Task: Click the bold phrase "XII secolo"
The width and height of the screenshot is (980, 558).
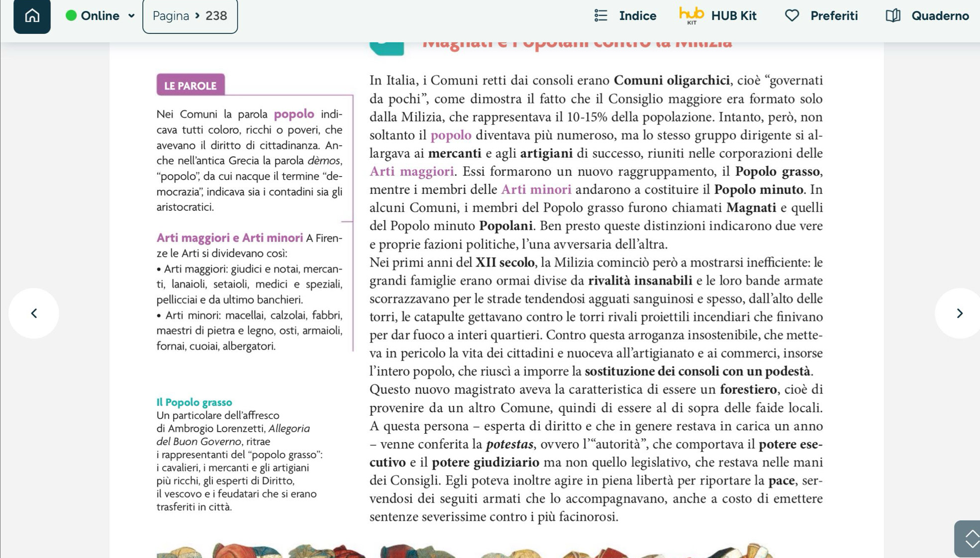Action: coord(505,263)
